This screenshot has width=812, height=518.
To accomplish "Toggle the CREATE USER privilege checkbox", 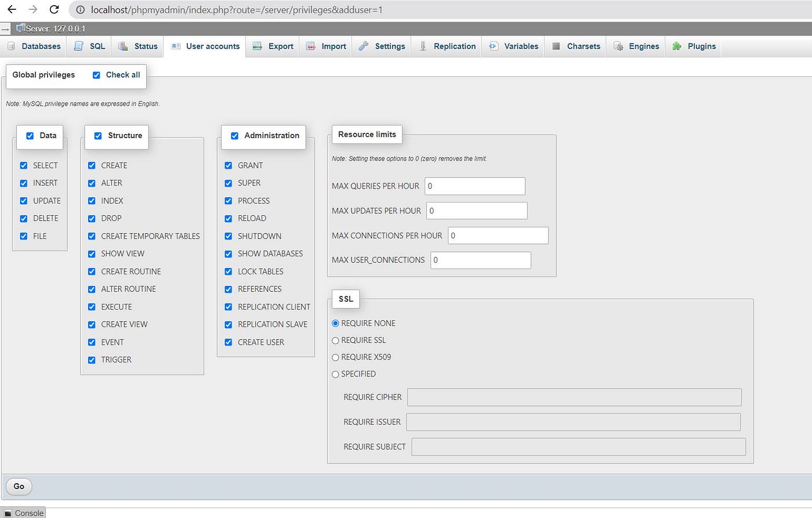I will coord(229,342).
